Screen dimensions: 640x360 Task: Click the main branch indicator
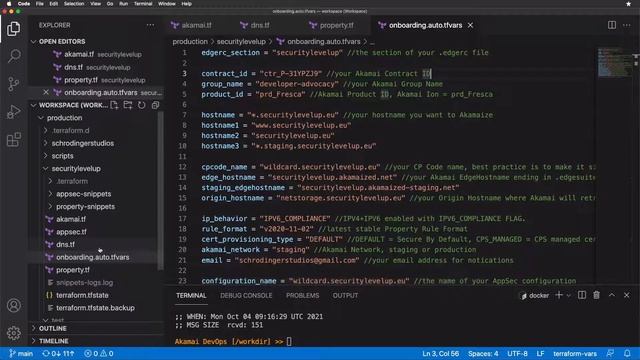click(21, 353)
